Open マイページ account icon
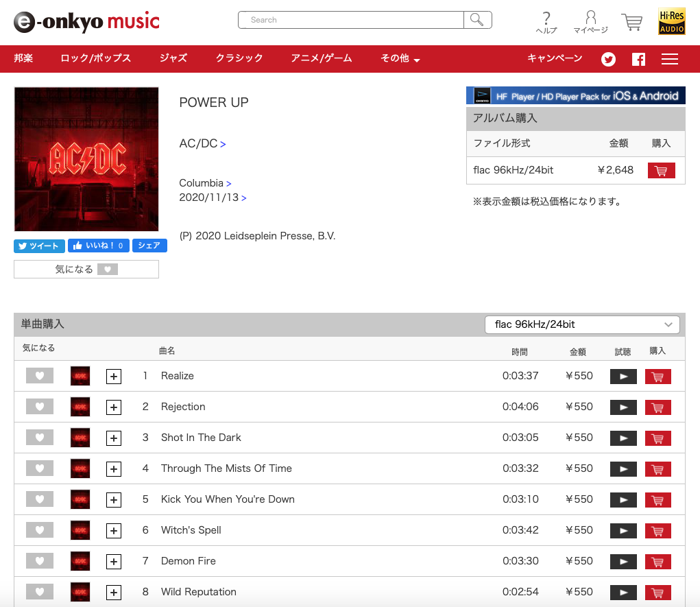 pyautogui.click(x=590, y=23)
